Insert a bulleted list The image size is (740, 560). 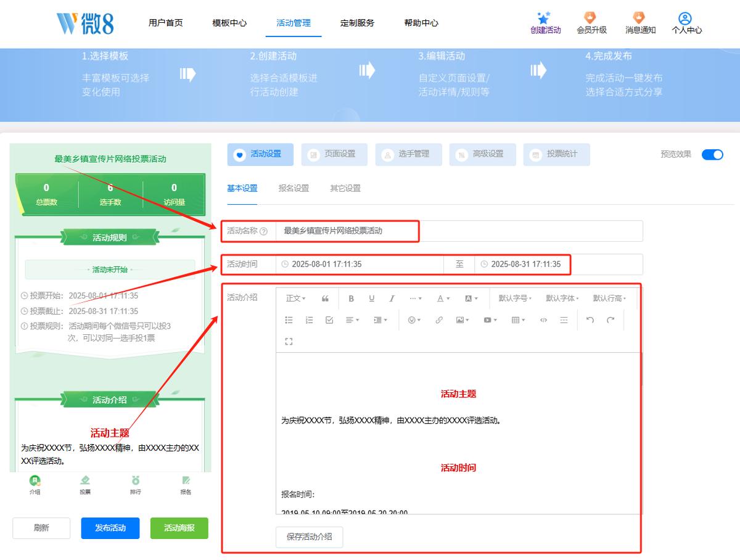point(289,320)
